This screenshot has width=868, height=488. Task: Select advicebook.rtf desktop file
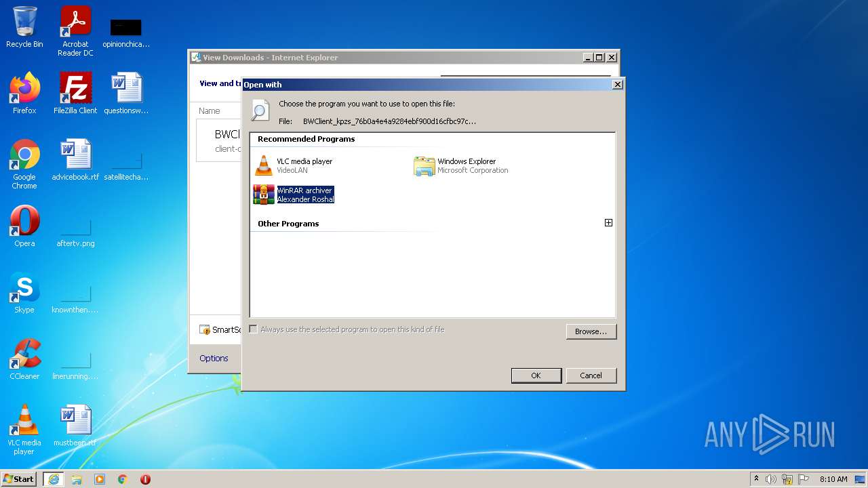75,160
